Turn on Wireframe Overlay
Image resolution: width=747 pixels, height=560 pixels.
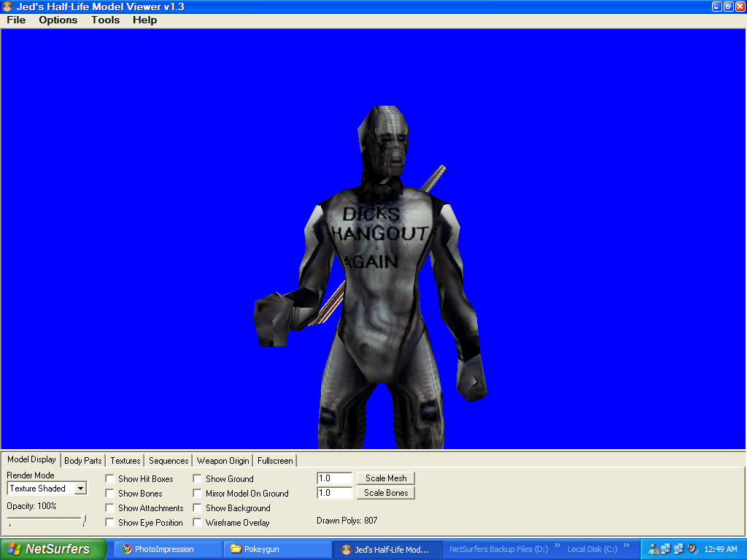click(x=197, y=522)
